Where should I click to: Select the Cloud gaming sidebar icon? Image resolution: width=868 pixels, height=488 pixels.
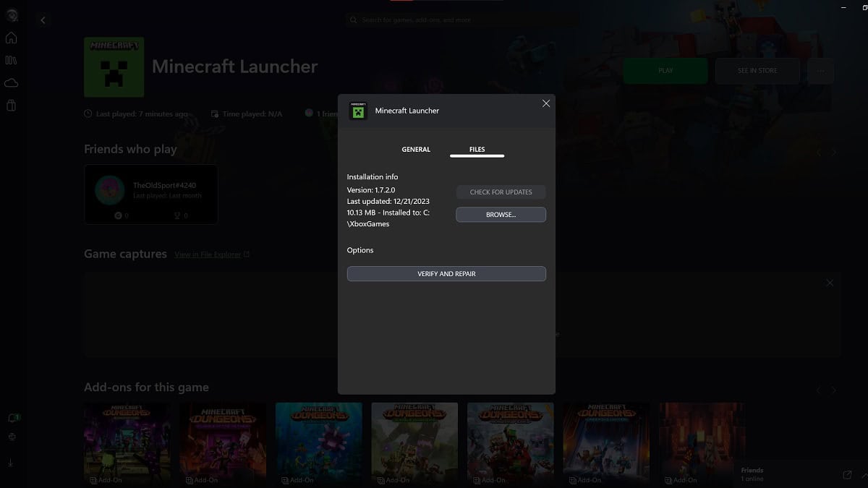[12, 82]
